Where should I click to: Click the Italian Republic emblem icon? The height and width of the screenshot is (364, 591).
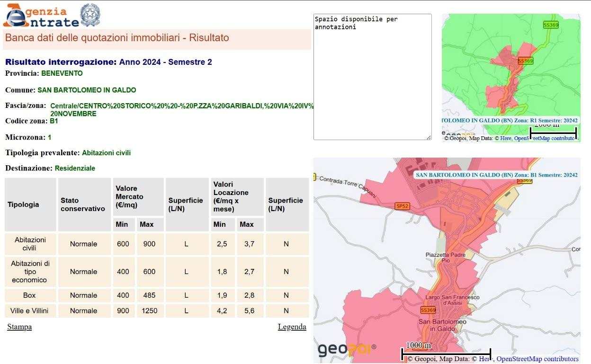click(x=90, y=15)
